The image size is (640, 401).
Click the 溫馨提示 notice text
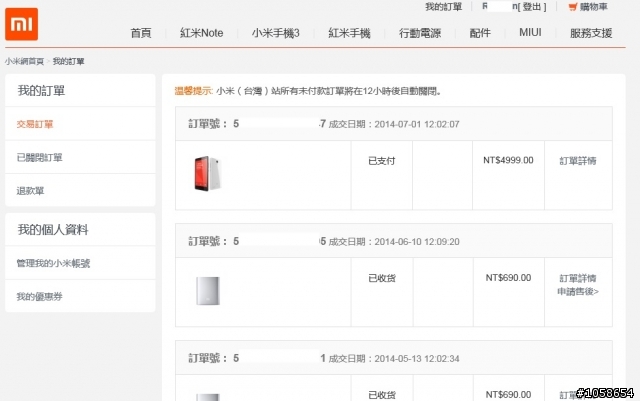click(308, 91)
